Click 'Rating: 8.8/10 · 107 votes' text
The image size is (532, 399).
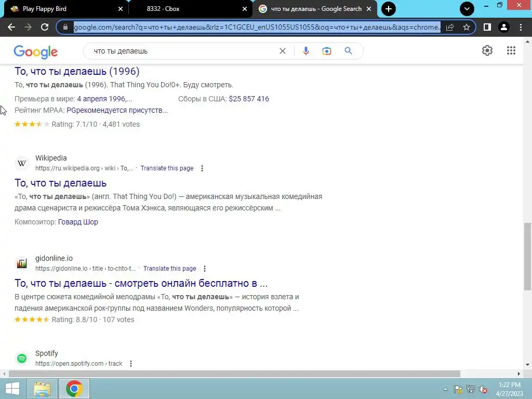(x=93, y=320)
